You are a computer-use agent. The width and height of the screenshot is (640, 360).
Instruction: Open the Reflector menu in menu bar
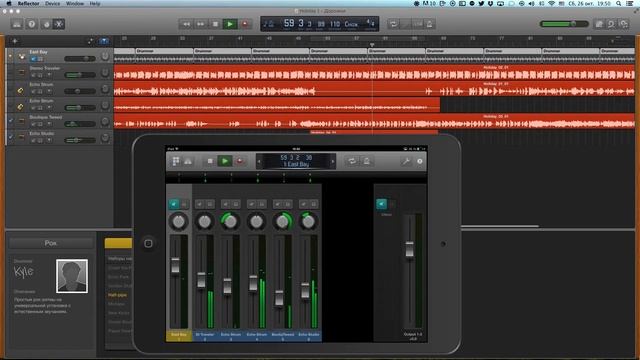tap(28, 3)
